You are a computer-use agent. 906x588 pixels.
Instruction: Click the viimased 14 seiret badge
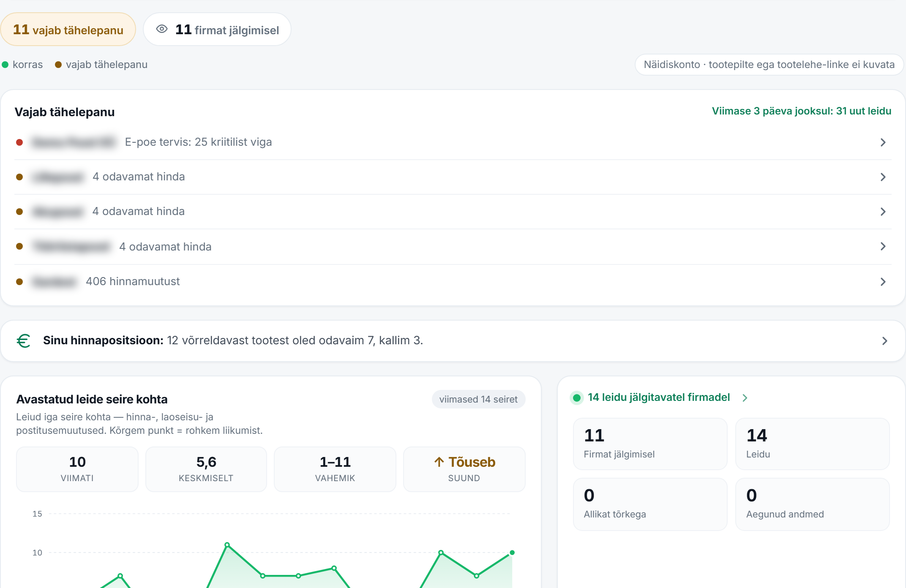(x=478, y=399)
